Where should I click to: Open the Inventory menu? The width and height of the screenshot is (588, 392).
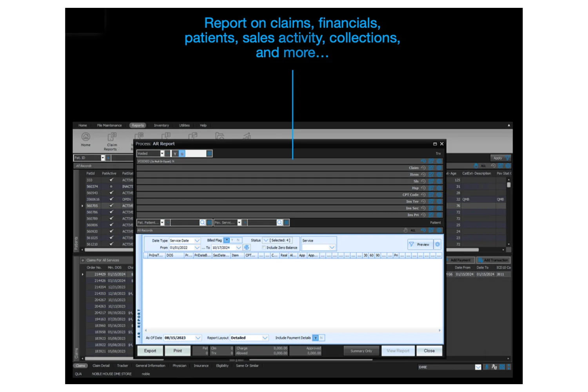(x=161, y=125)
